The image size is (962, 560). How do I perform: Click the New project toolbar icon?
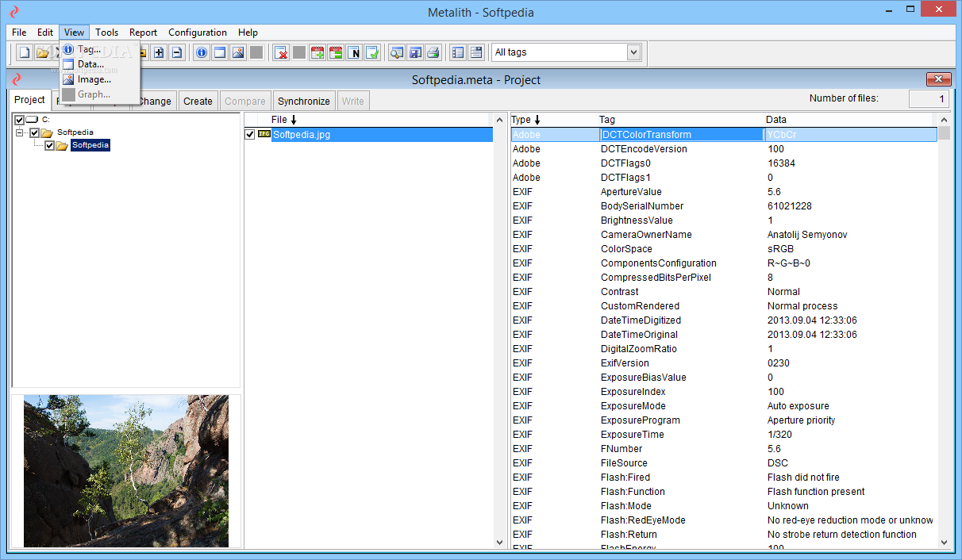click(x=25, y=53)
